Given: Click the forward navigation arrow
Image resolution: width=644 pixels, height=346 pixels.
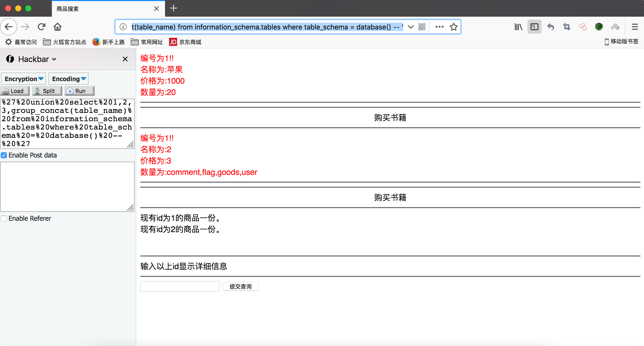Looking at the screenshot, I should click(25, 27).
